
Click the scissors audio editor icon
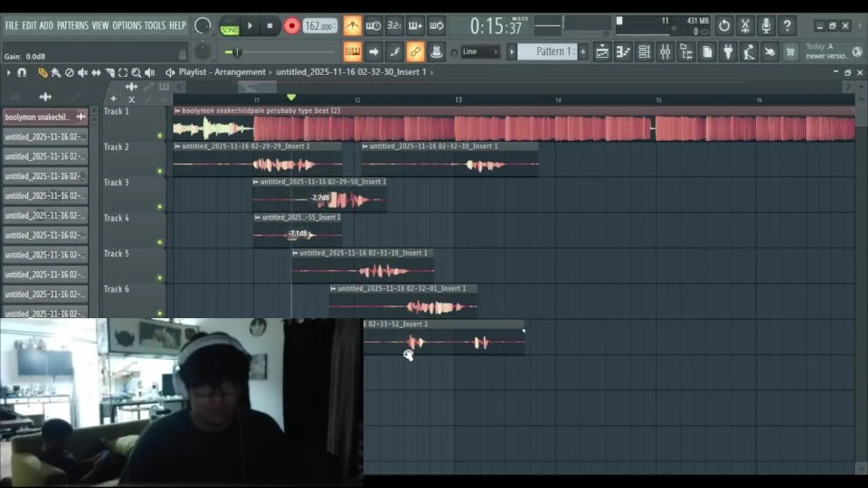(x=745, y=26)
